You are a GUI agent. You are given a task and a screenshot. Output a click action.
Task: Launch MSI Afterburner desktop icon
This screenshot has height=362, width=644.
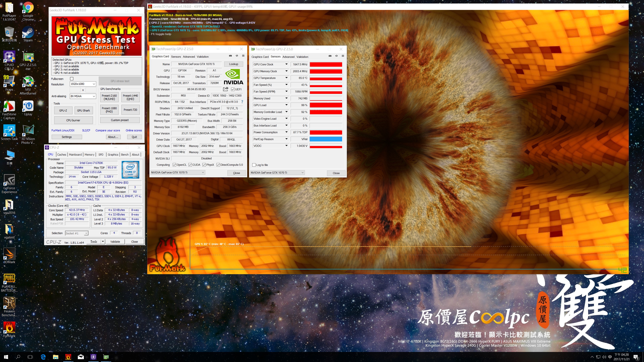point(28,85)
